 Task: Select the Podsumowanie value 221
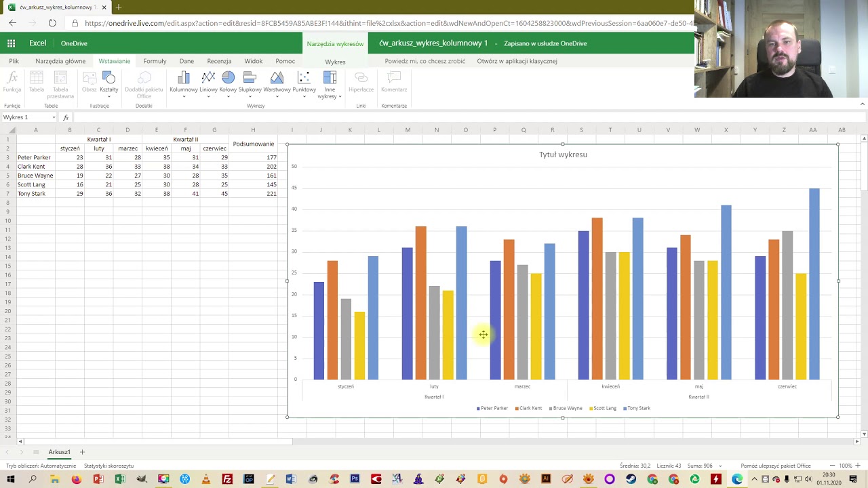tap(253, 194)
